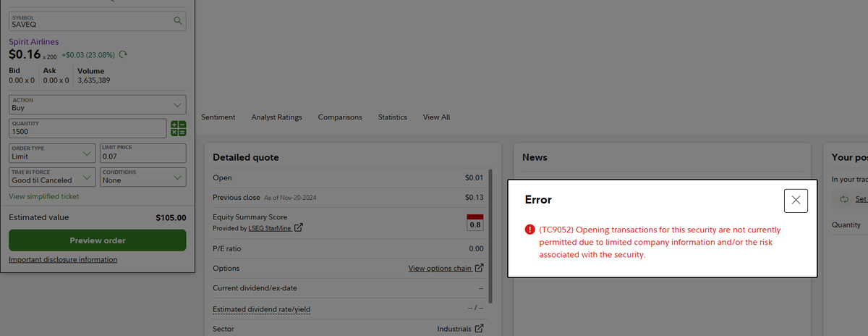
Task: Refresh the Spirit Airlines quote
Action: coord(123,54)
